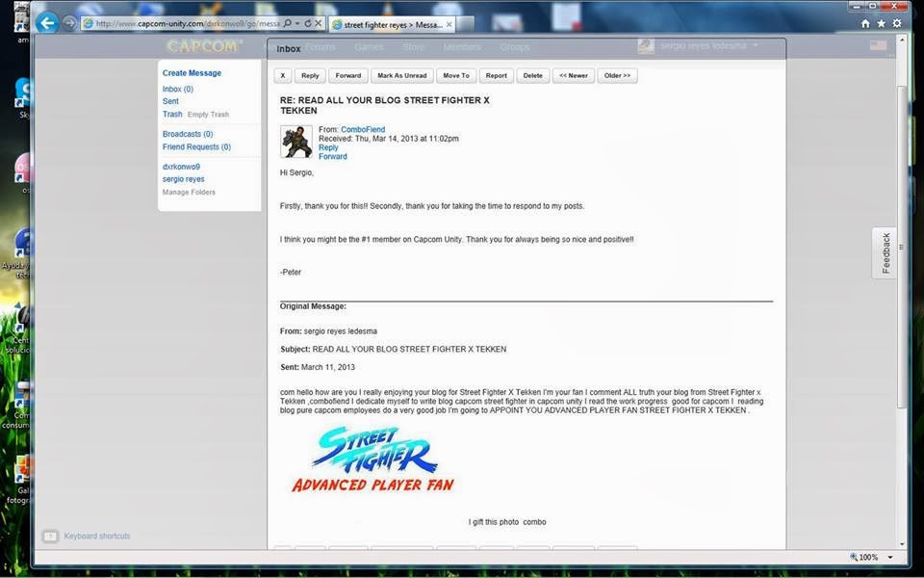Open the dxrkonwo9 folder link
Image resolution: width=924 pixels, height=578 pixels.
181,167
